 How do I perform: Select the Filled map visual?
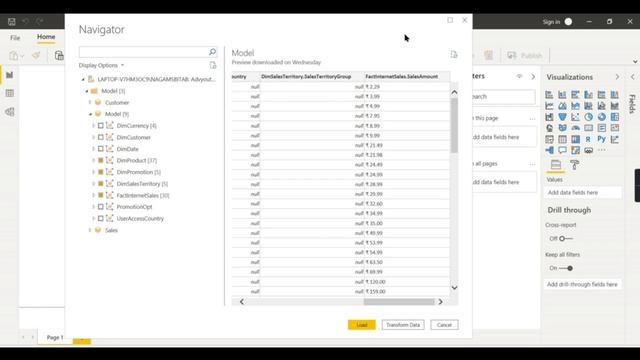(x=562, y=128)
